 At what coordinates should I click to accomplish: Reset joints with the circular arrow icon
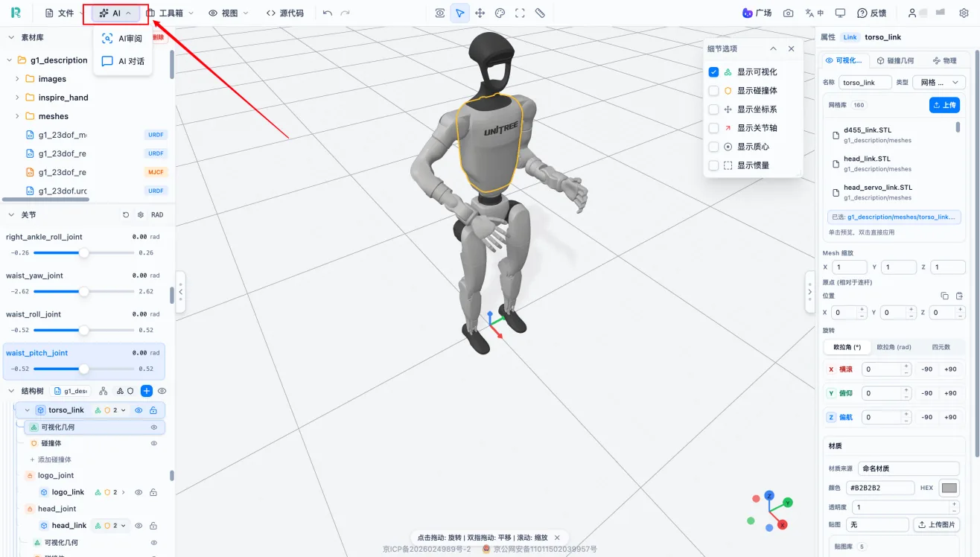126,215
